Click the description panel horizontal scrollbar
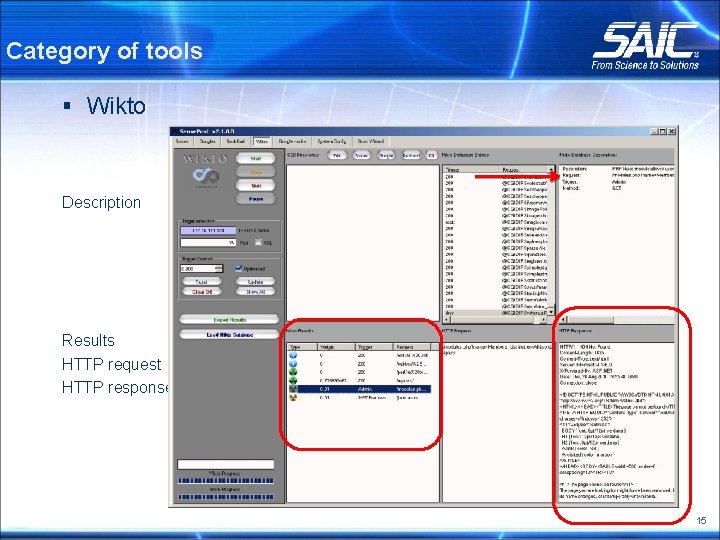This screenshot has width=720, height=540. (x=618, y=319)
